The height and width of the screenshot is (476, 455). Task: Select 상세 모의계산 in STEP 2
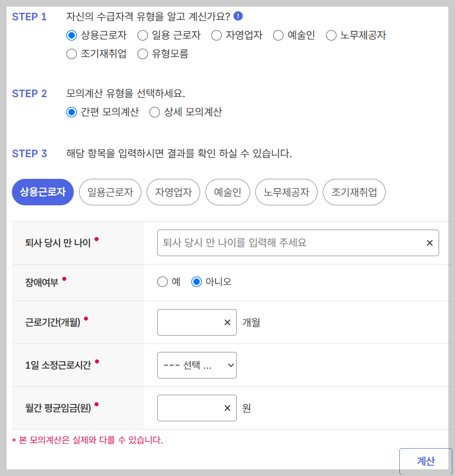click(155, 112)
